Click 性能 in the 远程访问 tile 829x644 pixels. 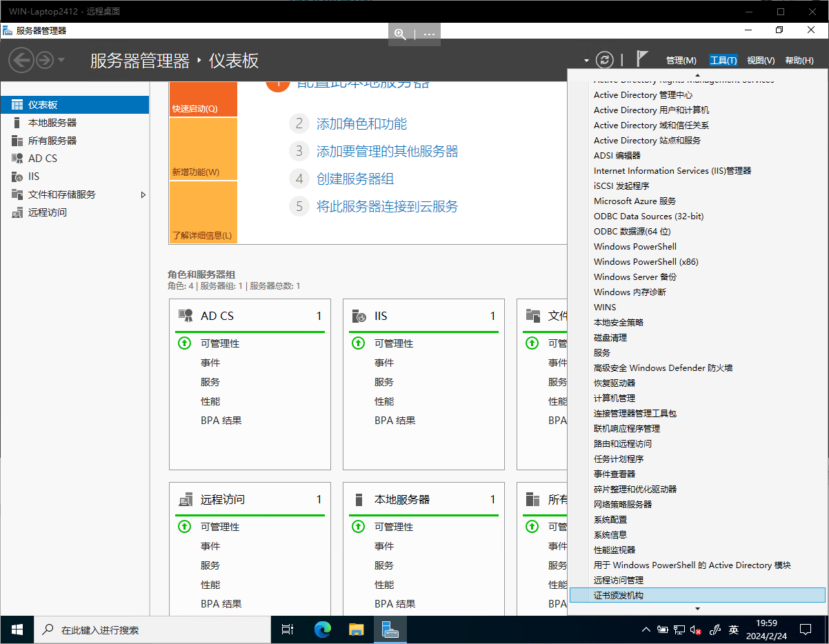210,585
